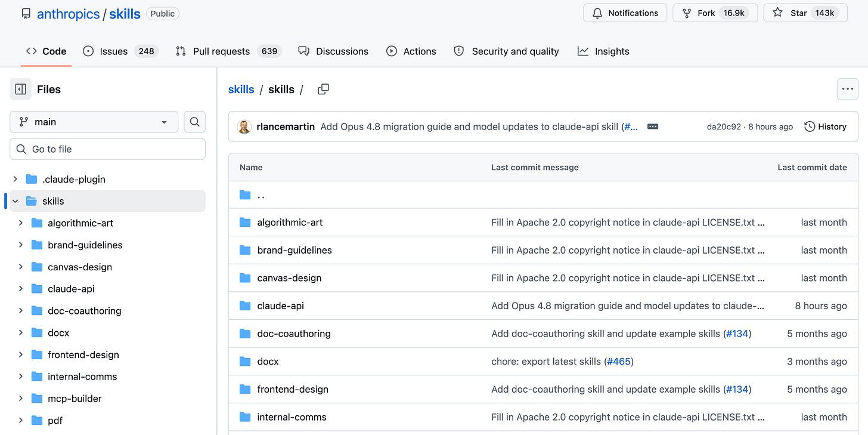Open the skills repository name link
The width and height of the screenshot is (868, 435).
pyautogui.click(x=125, y=14)
